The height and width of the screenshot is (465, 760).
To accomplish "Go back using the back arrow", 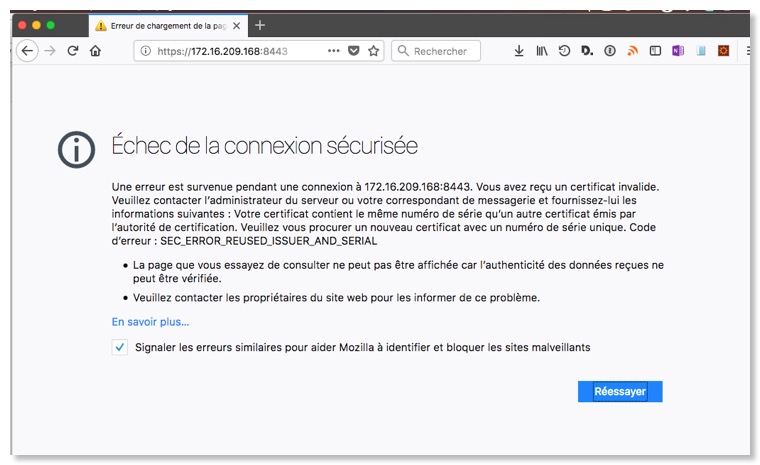I will pyautogui.click(x=27, y=50).
